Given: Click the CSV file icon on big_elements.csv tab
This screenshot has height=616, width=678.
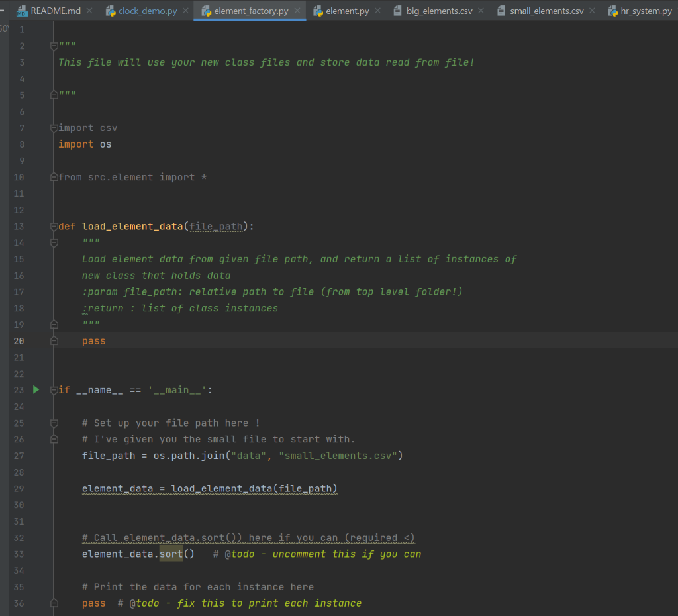Looking at the screenshot, I should click(x=397, y=11).
